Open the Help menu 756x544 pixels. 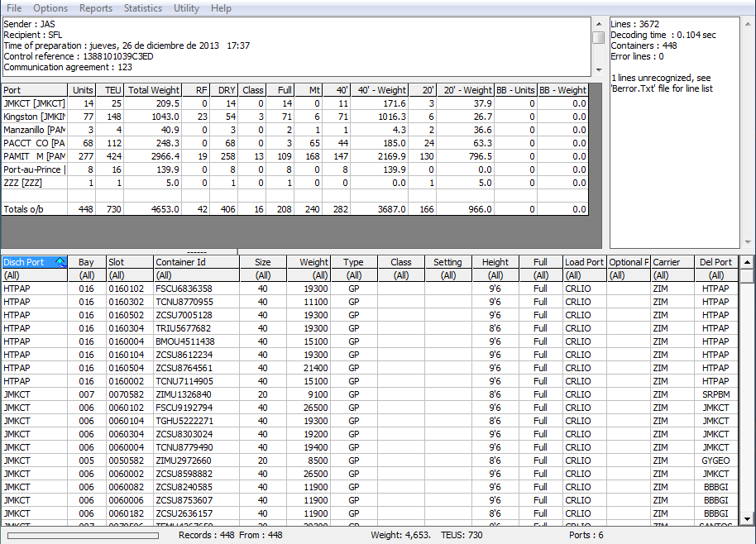(x=221, y=8)
